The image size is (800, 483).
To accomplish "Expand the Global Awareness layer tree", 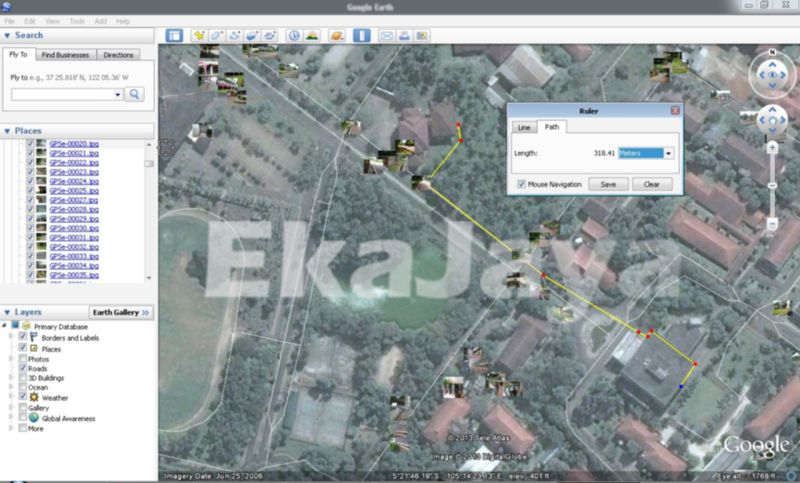I will coord(10,418).
